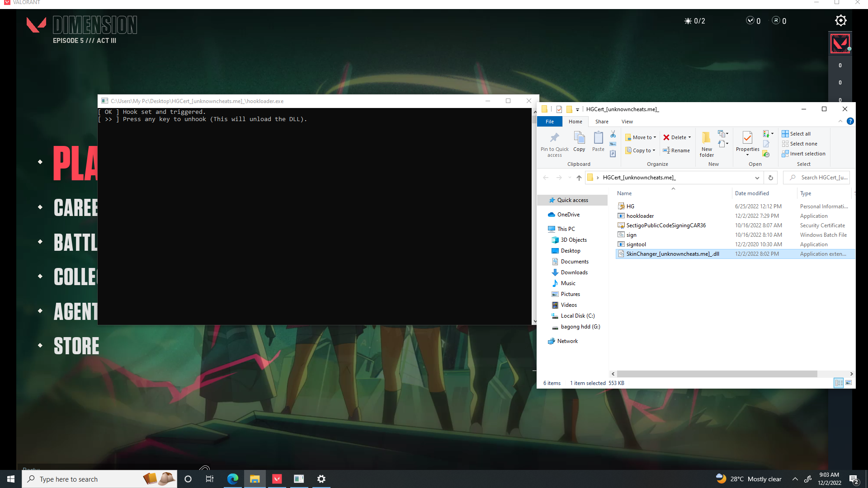Image resolution: width=868 pixels, height=488 pixels.
Task: Expand the address bar history dropdown
Action: pyautogui.click(x=757, y=178)
